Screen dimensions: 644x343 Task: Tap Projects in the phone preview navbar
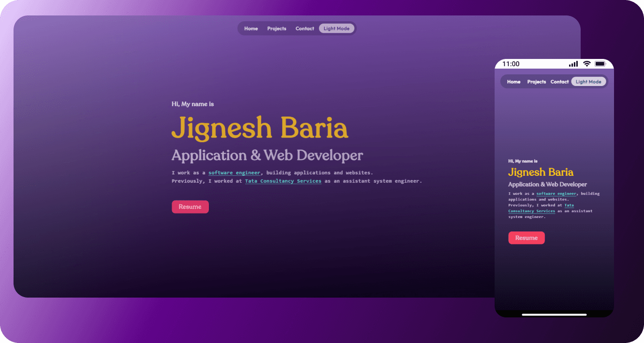coord(536,82)
